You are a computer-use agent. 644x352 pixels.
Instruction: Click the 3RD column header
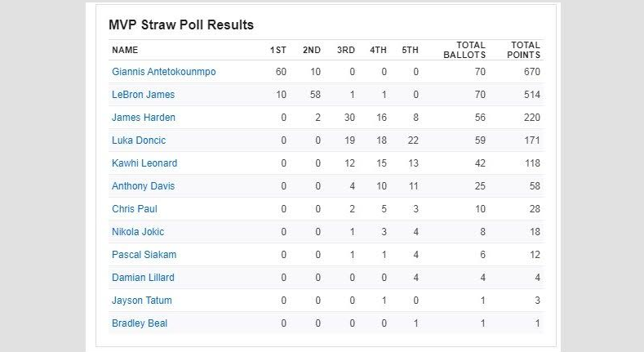(346, 50)
